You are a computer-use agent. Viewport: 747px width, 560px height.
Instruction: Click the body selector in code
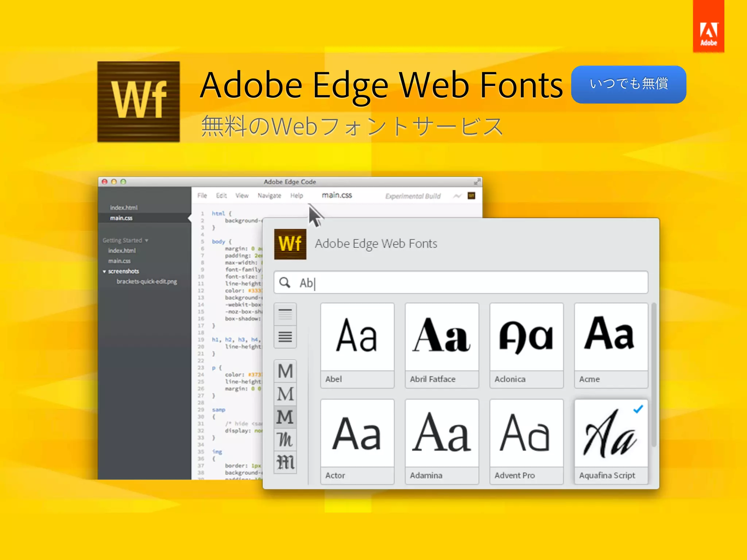(x=218, y=242)
